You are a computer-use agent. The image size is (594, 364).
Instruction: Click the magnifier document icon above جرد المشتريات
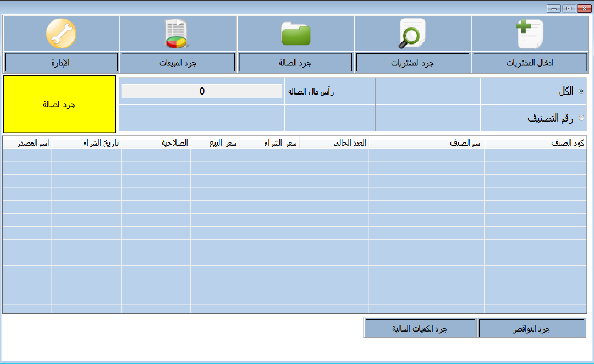413,34
